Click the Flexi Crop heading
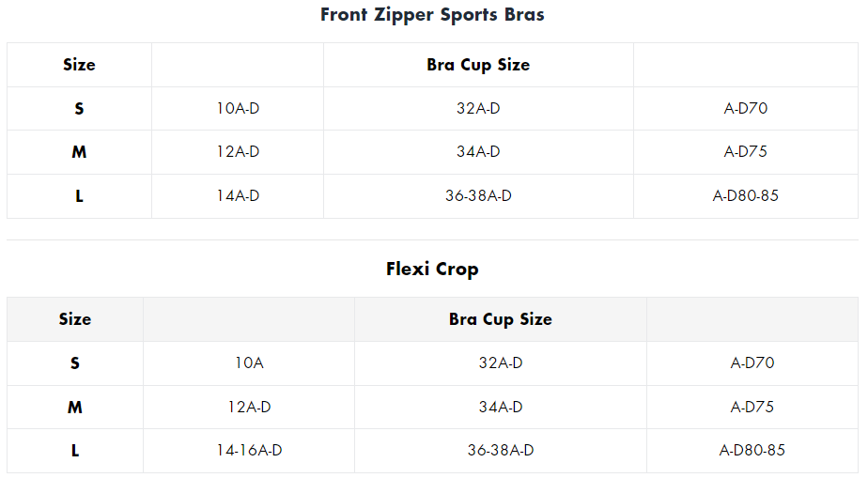 coord(432,270)
